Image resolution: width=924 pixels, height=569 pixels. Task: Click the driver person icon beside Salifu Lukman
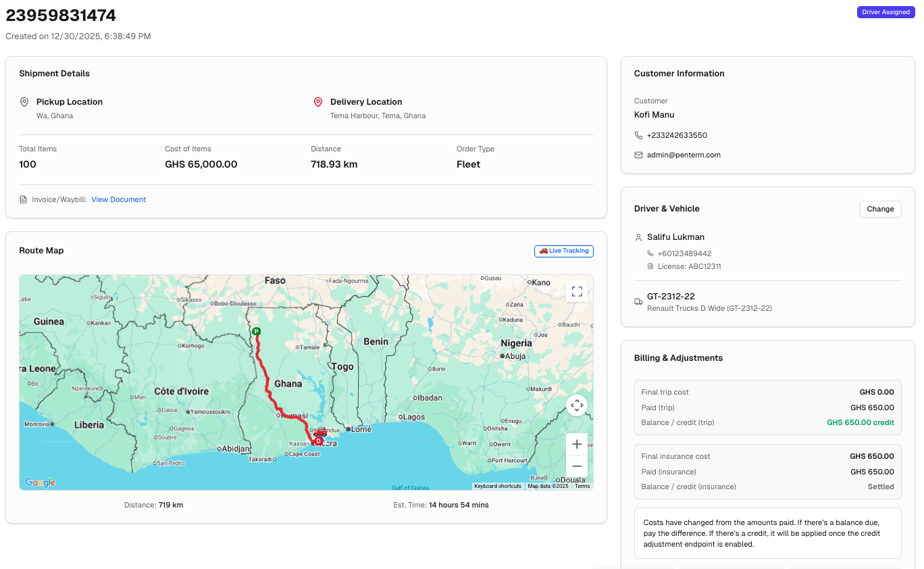tap(638, 237)
